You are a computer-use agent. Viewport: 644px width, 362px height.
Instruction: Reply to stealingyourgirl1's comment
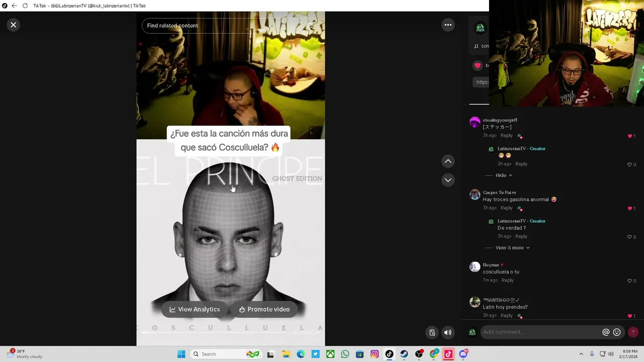click(x=507, y=136)
